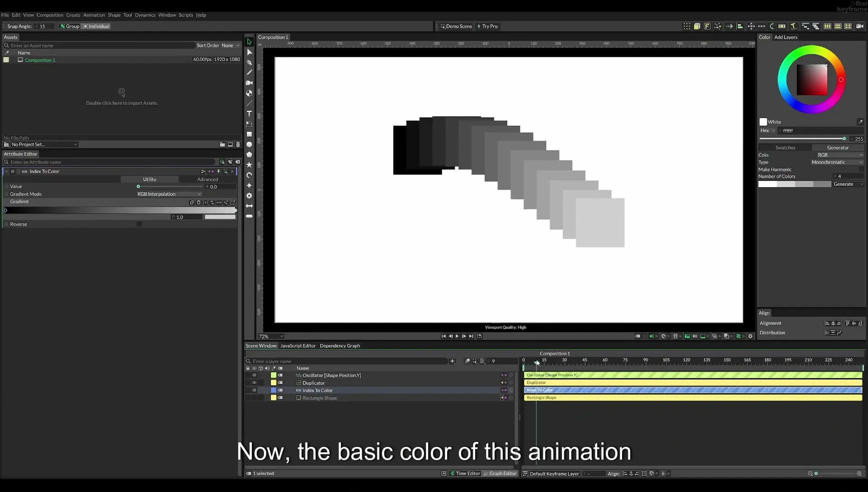Select the Camera tool

tap(249, 83)
